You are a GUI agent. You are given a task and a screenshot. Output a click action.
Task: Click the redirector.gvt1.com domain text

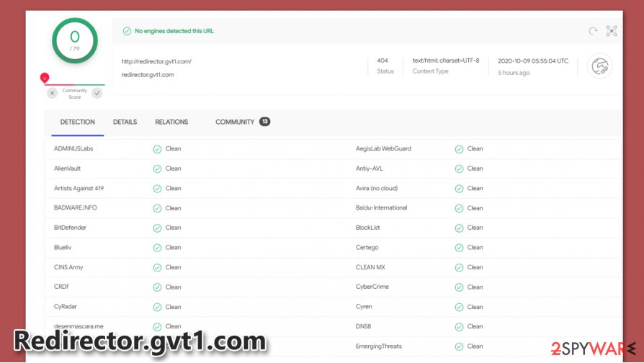(x=148, y=75)
